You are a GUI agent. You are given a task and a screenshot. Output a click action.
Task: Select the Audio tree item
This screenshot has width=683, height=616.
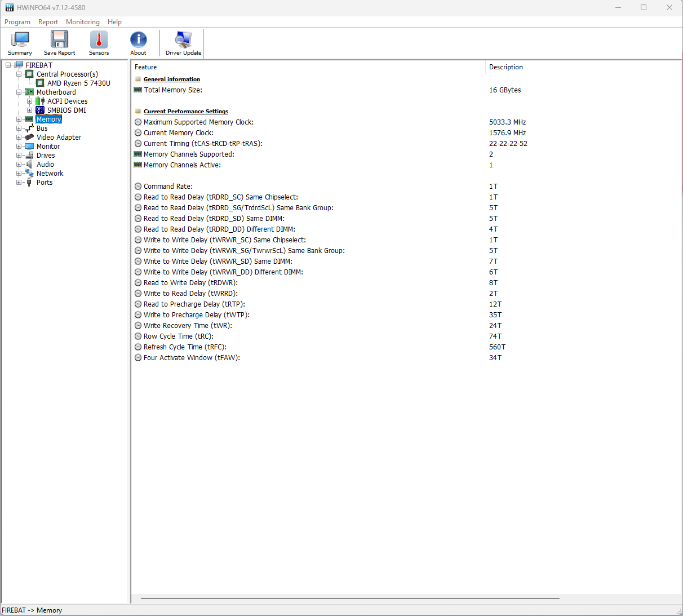45,164
